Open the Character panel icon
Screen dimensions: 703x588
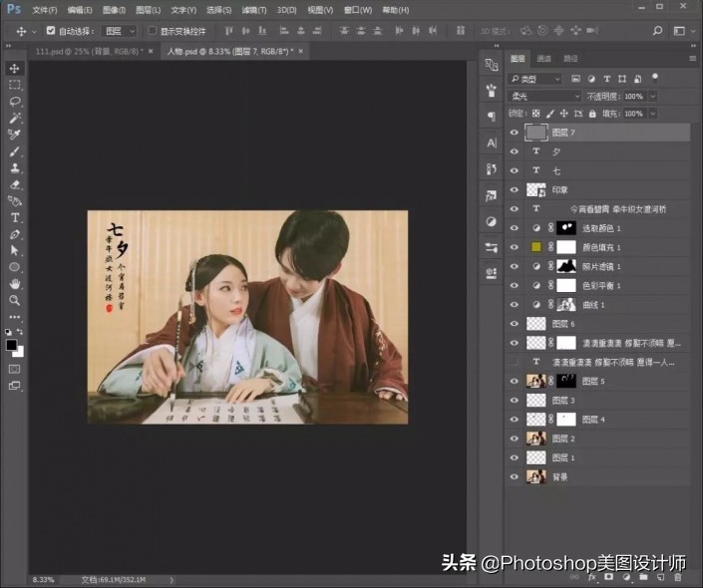click(x=492, y=143)
